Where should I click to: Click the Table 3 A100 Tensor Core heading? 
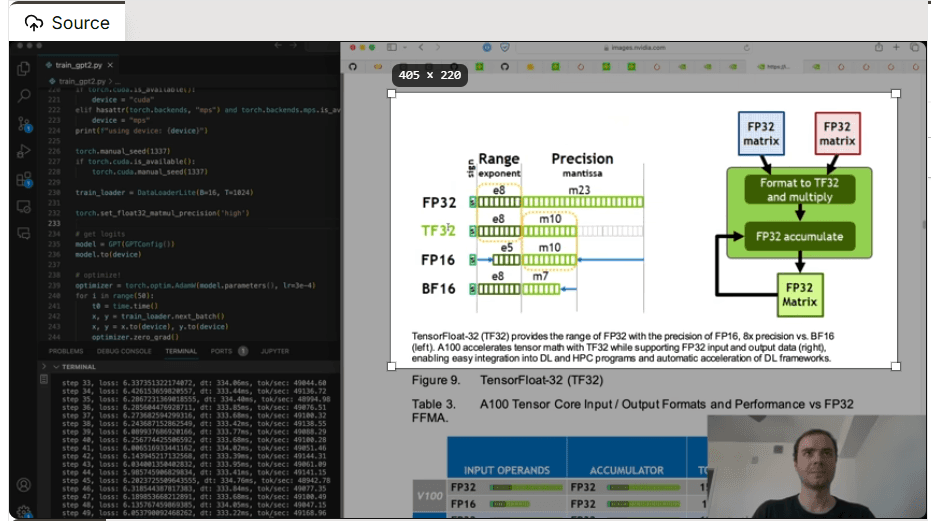click(632, 411)
